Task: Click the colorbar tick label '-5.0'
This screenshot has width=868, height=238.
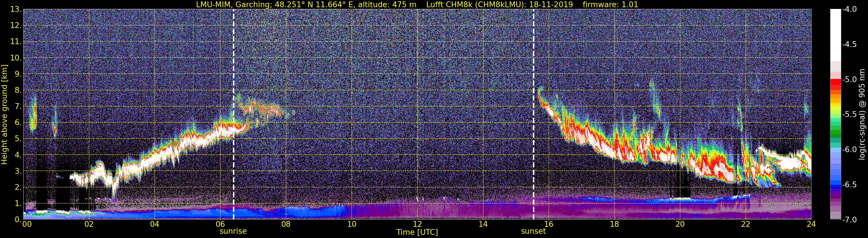Action: coord(849,80)
